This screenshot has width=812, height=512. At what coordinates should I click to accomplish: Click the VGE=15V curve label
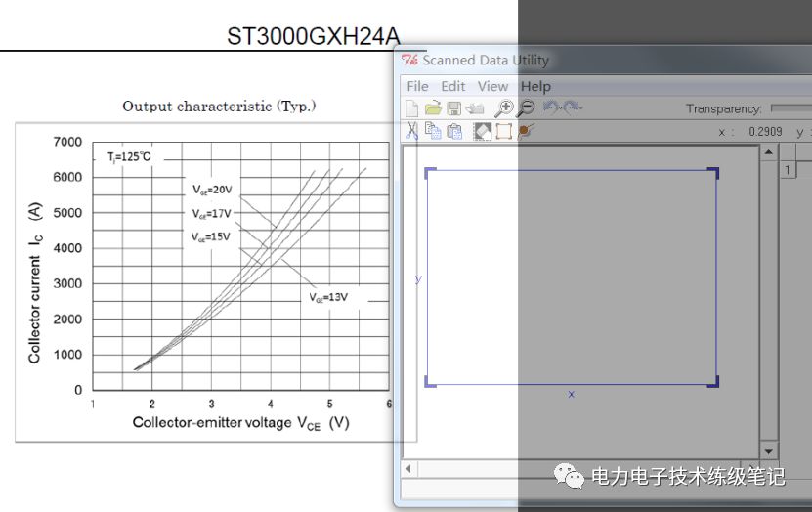pos(210,236)
